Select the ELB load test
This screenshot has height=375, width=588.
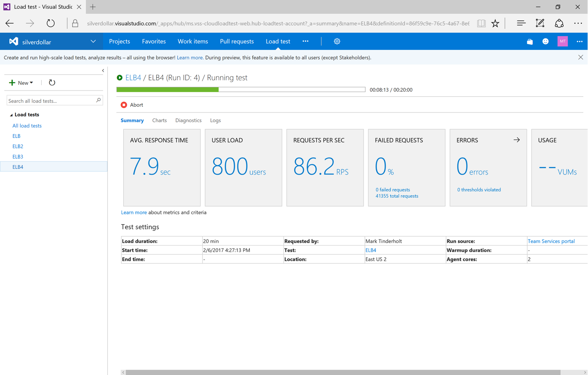16,136
